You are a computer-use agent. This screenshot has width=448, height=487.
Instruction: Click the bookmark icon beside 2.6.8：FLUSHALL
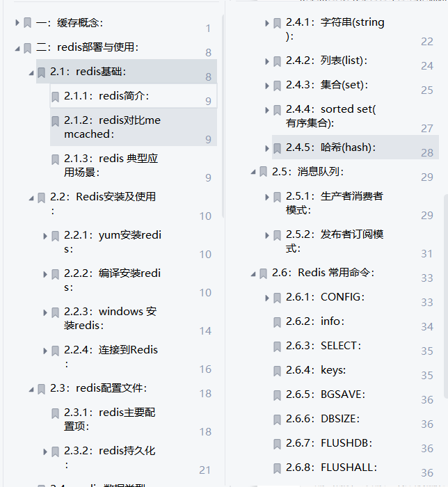point(278,468)
